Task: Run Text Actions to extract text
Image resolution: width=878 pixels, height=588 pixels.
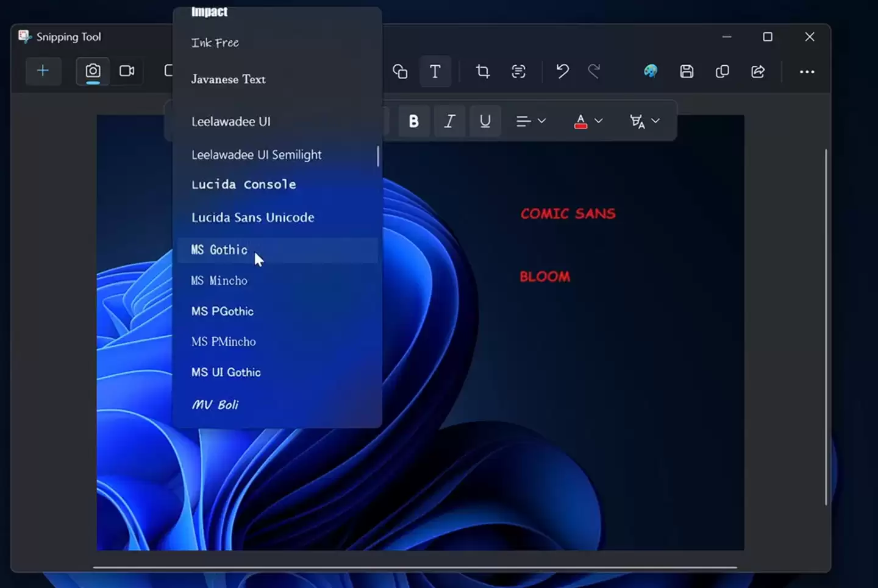Action: (x=518, y=71)
